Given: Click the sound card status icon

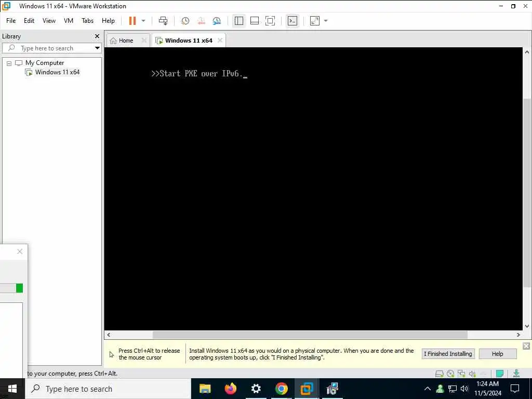Looking at the screenshot, I should [472, 374].
